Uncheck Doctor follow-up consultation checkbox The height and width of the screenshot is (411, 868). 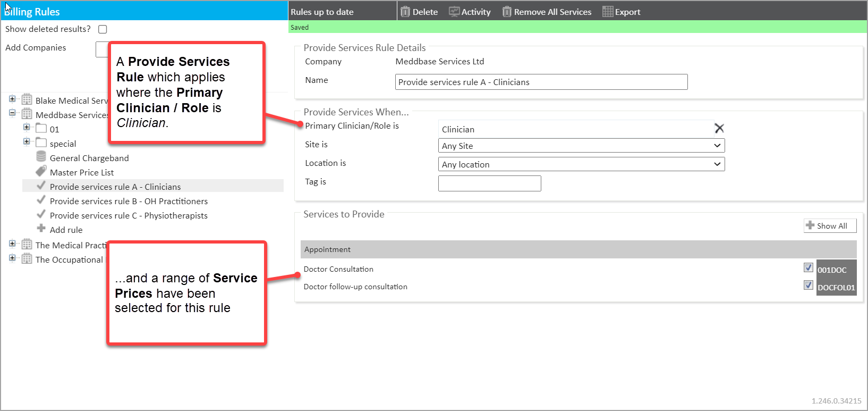tap(808, 285)
